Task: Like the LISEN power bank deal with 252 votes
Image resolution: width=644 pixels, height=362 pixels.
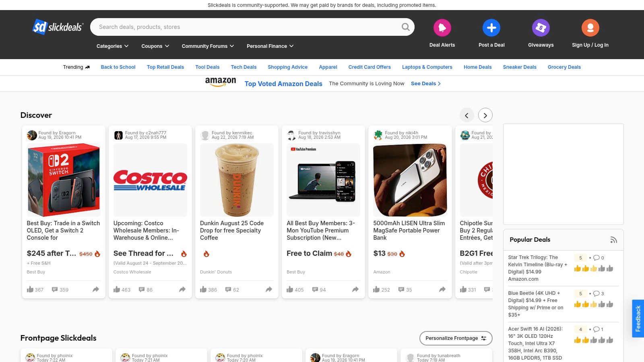Action: click(376, 289)
